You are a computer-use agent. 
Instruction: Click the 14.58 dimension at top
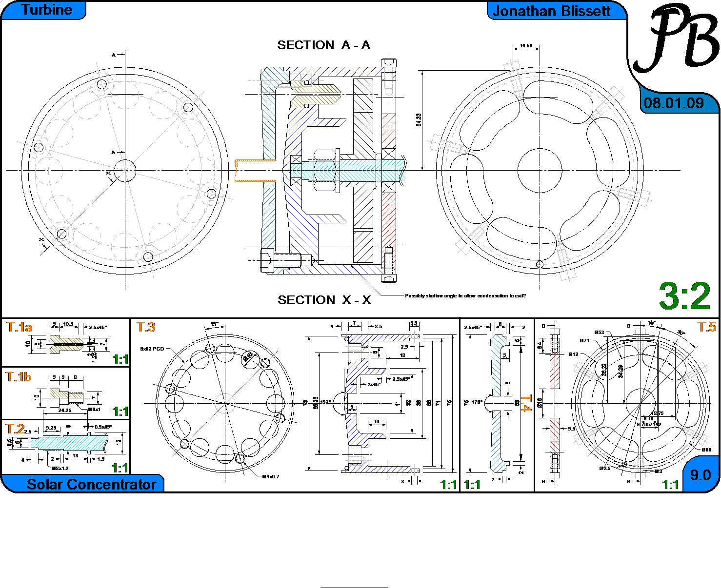point(526,46)
